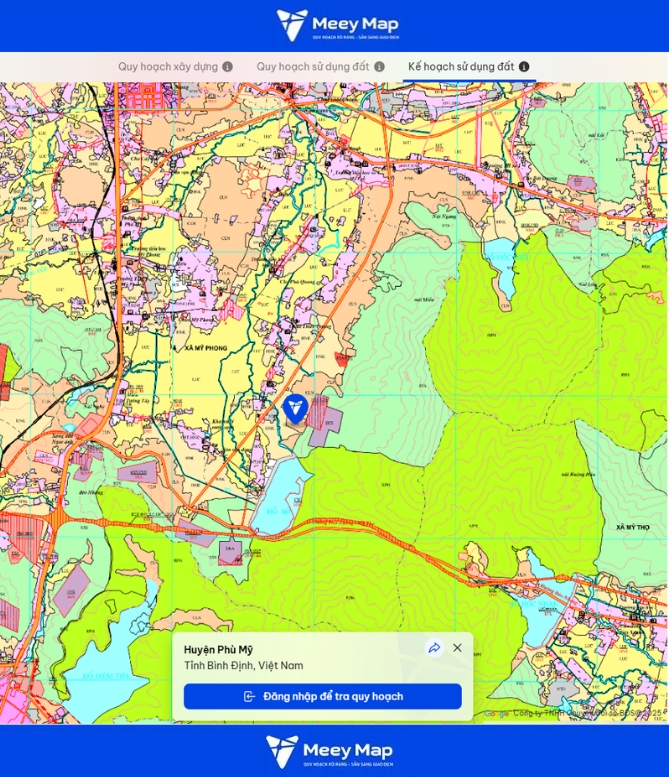Click the blue location pin on map
This screenshot has width=669, height=777.
[x=294, y=408]
